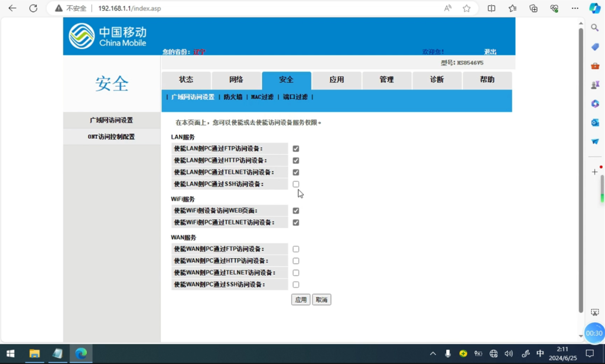Add this page to favorites star
Screen dimensions: 605x364
click(467, 8)
